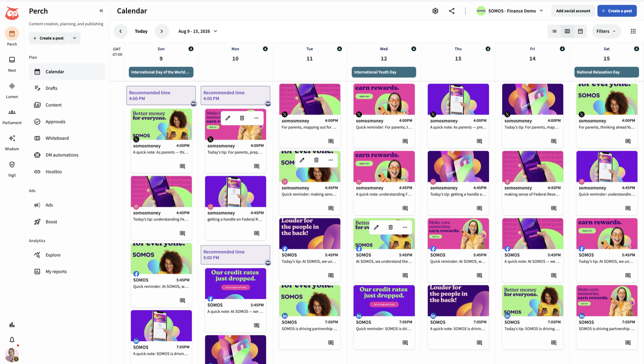Open the apps grid icon
The height and width of the screenshot is (364, 644).
[633, 31]
